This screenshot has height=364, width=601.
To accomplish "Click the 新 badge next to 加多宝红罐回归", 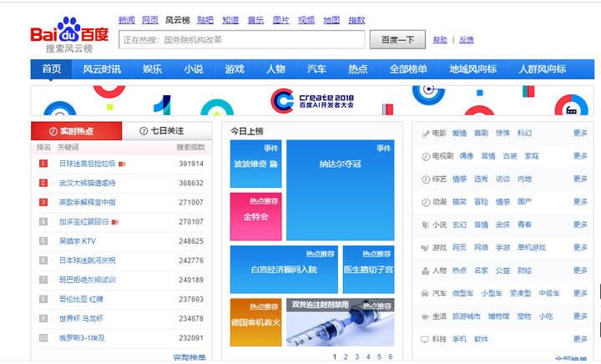I will point(114,222).
